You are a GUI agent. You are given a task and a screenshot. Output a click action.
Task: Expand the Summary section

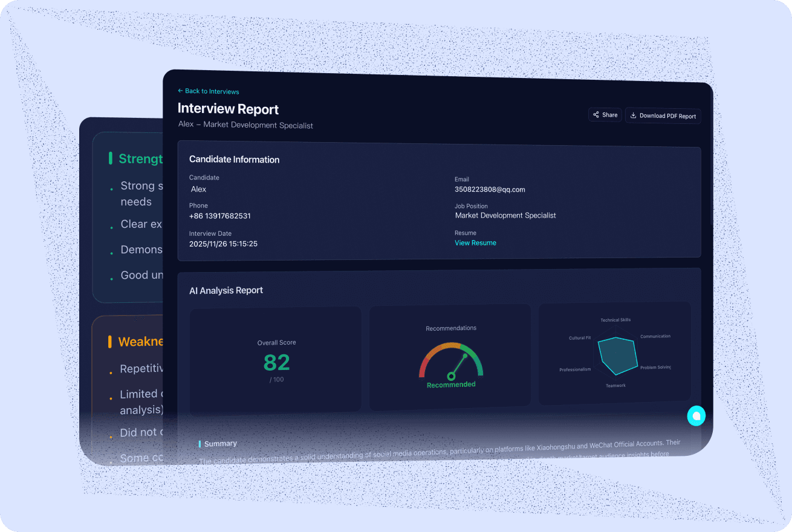(x=219, y=443)
